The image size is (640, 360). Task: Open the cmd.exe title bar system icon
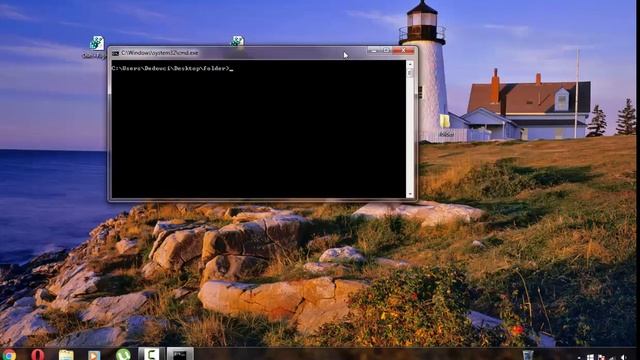[116, 53]
